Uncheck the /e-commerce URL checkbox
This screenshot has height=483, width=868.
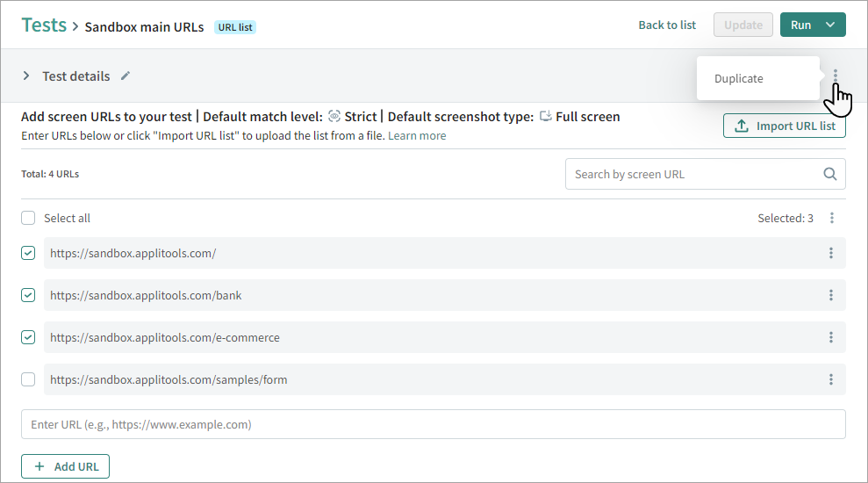pos(28,337)
